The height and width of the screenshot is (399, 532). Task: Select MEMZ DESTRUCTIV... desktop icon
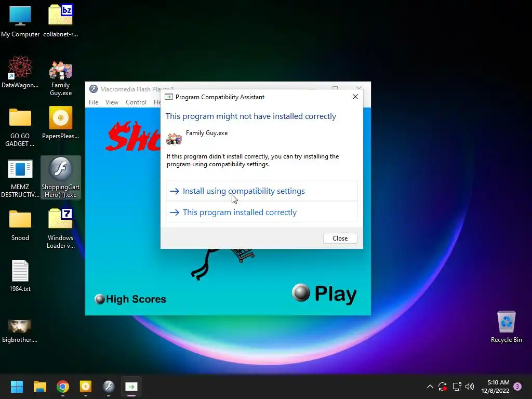pos(20,179)
